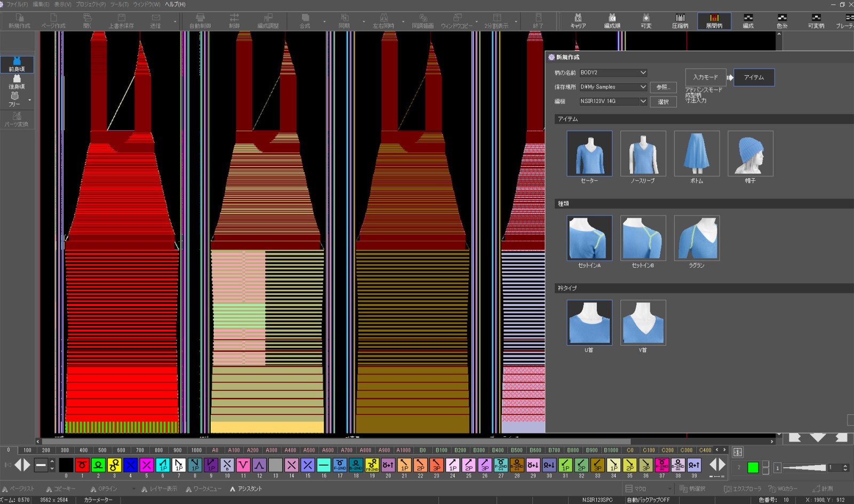Toggle the コピーキー panel
Viewport: 854px width, 504px height.
click(61, 489)
